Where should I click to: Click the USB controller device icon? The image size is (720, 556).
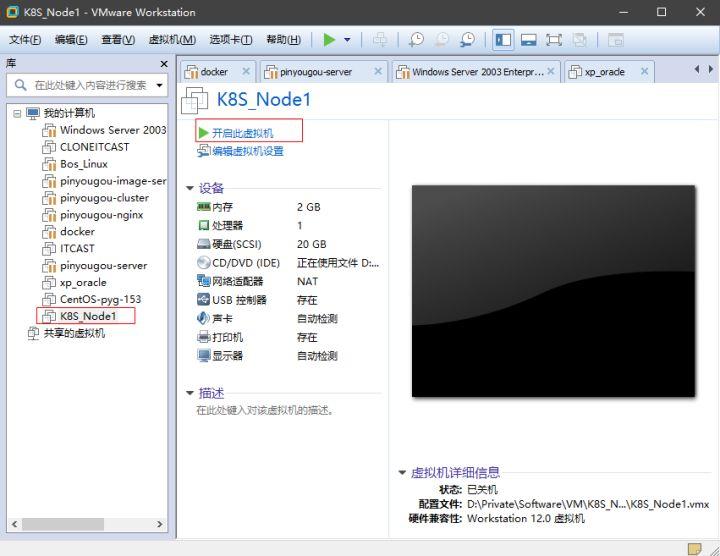click(204, 300)
